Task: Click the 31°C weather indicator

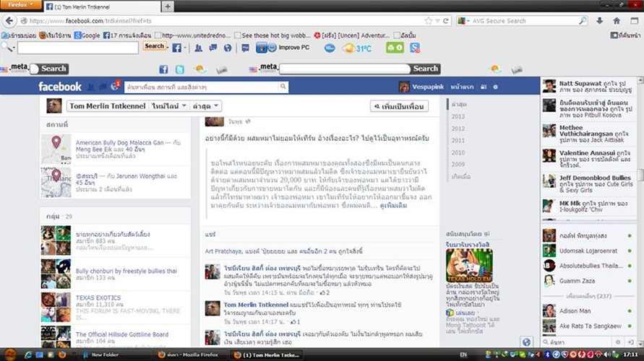Action: point(358,48)
